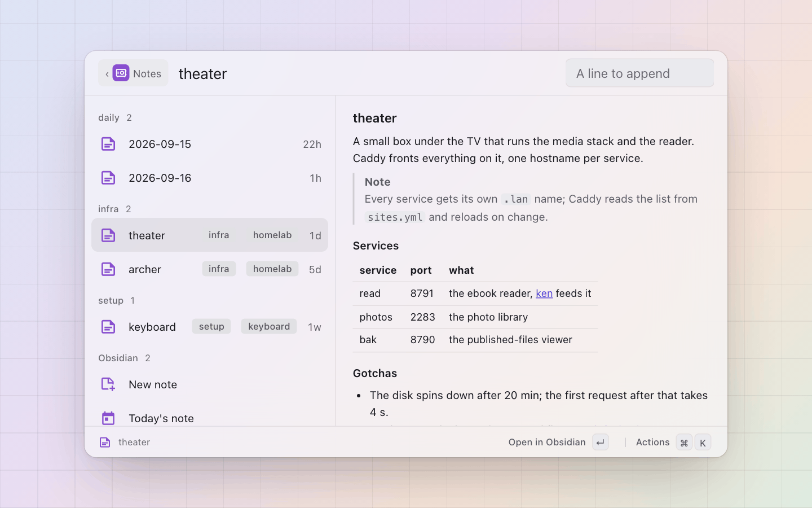Click the 'bak' service cell
The height and width of the screenshot is (508, 812).
point(368,340)
